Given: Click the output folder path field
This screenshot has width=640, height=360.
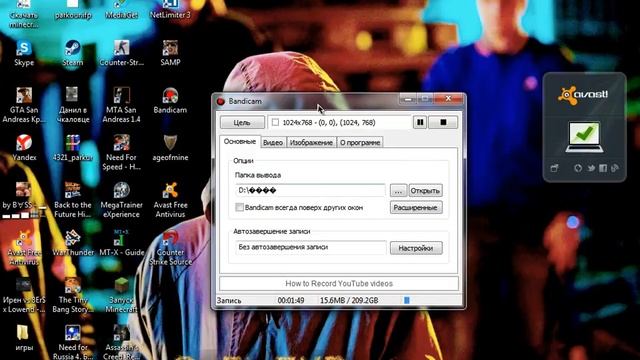Looking at the screenshot, I should [x=310, y=190].
